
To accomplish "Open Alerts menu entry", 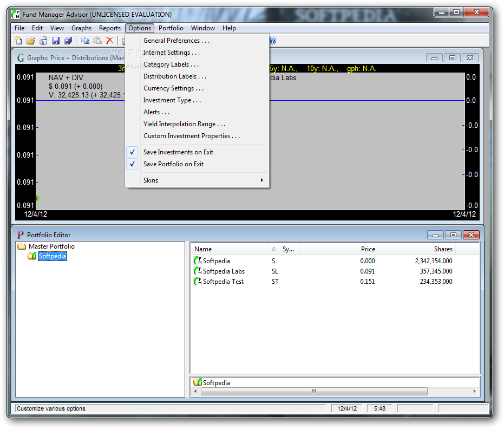I will pos(197,112).
